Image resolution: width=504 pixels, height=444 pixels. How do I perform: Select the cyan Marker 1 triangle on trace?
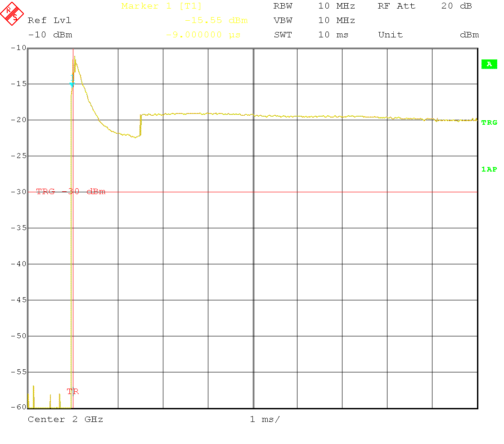[72, 84]
